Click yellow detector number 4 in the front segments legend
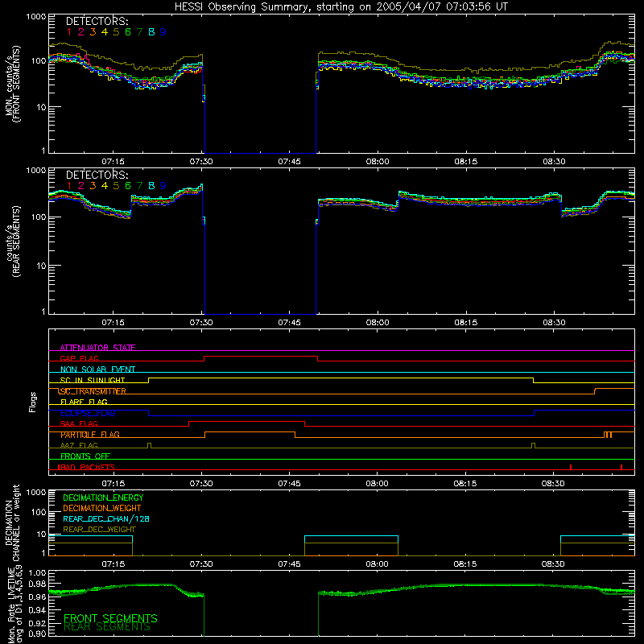The width and height of the screenshot is (644, 644). tap(105, 32)
